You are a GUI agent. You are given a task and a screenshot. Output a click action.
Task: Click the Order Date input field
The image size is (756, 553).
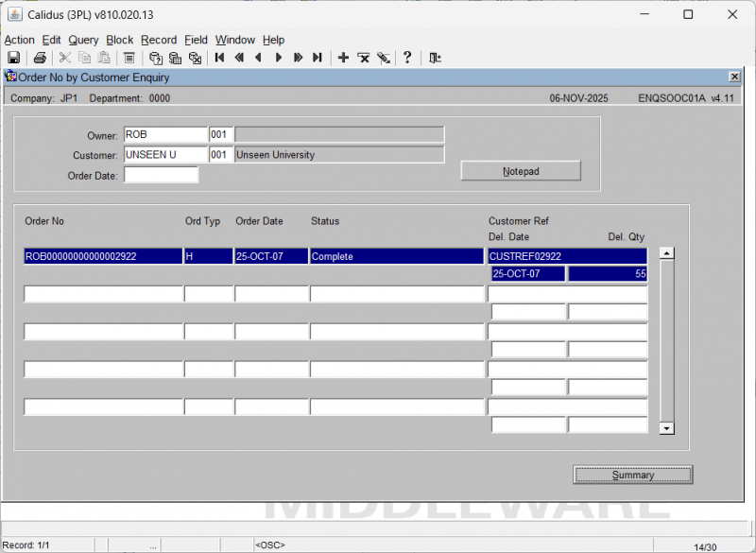tap(161, 175)
